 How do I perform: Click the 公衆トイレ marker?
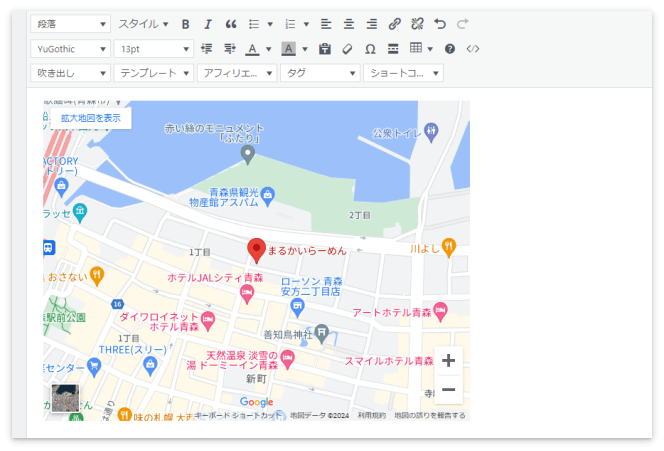click(431, 133)
